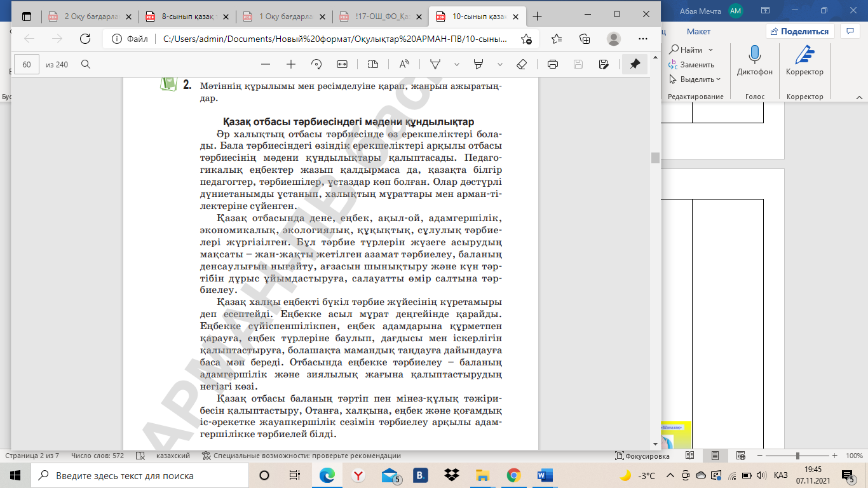Click the Поделиться share button
Viewport: 868px width, 488px height.
pyautogui.click(x=799, y=31)
